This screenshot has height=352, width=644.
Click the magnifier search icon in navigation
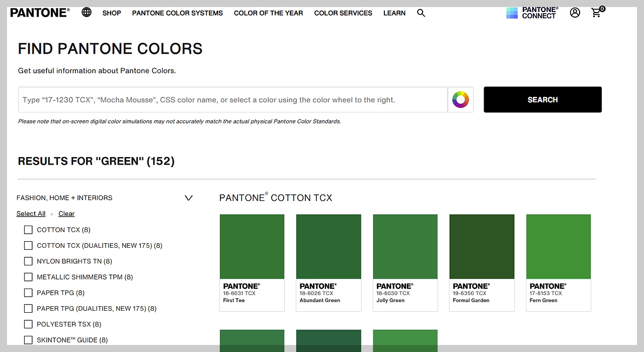[421, 13]
